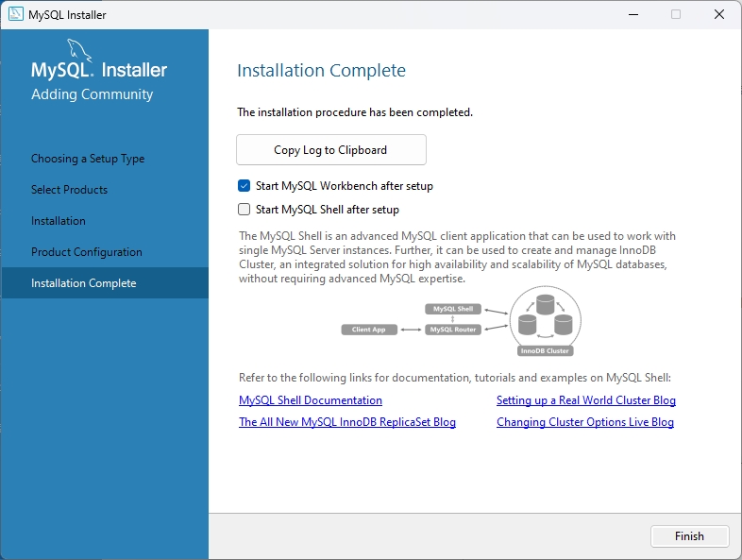Click the Installation Complete page heading

pyautogui.click(x=321, y=71)
